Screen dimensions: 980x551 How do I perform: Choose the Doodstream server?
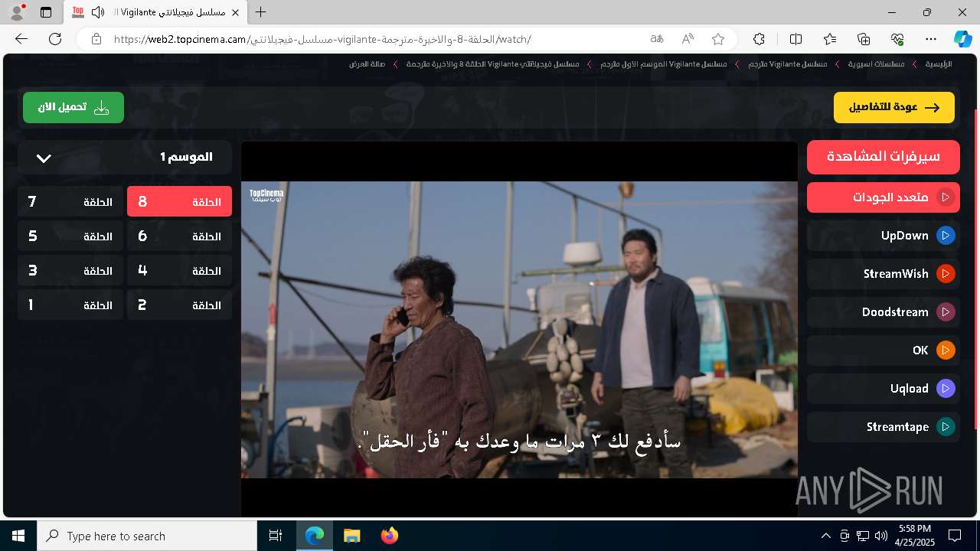tap(884, 312)
